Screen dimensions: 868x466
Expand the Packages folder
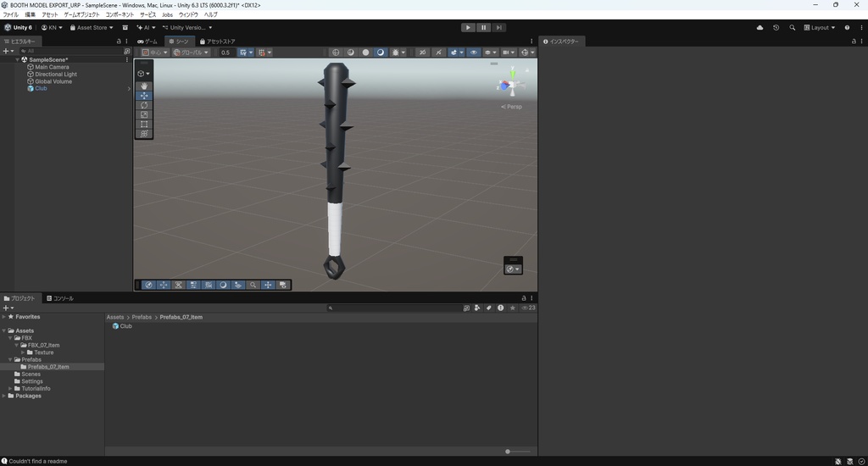click(4, 396)
